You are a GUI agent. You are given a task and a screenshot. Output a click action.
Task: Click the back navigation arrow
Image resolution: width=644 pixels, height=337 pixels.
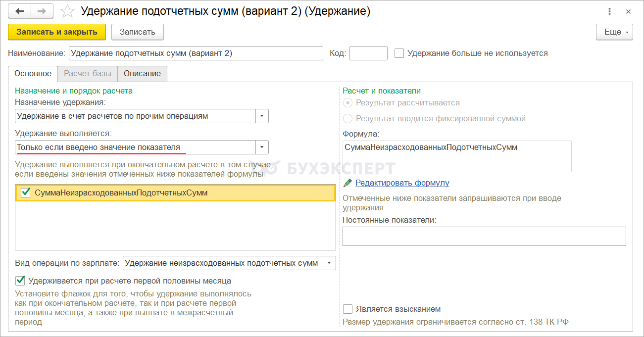point(20,11)
